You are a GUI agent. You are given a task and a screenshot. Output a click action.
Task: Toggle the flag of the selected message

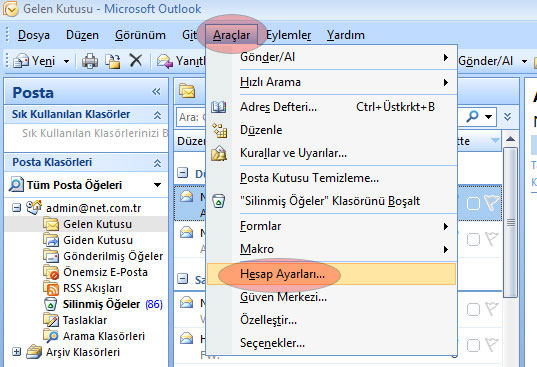click(491, 202)
